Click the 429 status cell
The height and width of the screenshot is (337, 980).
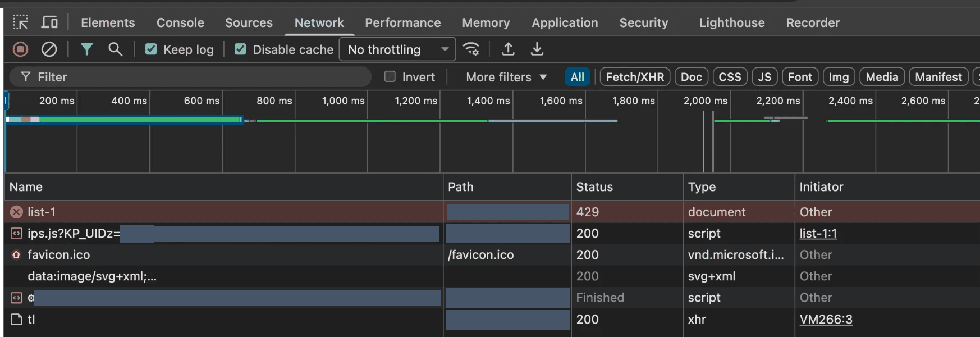click(628, 212)
